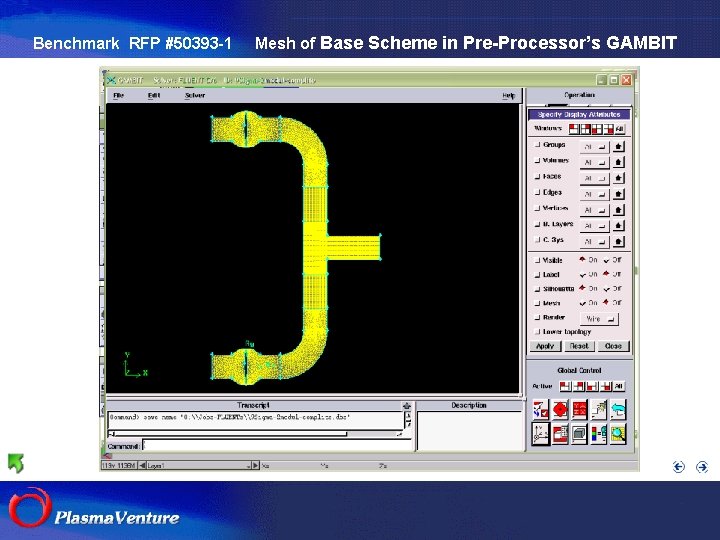Open the Groups All dropdown
Viewport: 720px width, 540px height.
click(x=595, y=147)
